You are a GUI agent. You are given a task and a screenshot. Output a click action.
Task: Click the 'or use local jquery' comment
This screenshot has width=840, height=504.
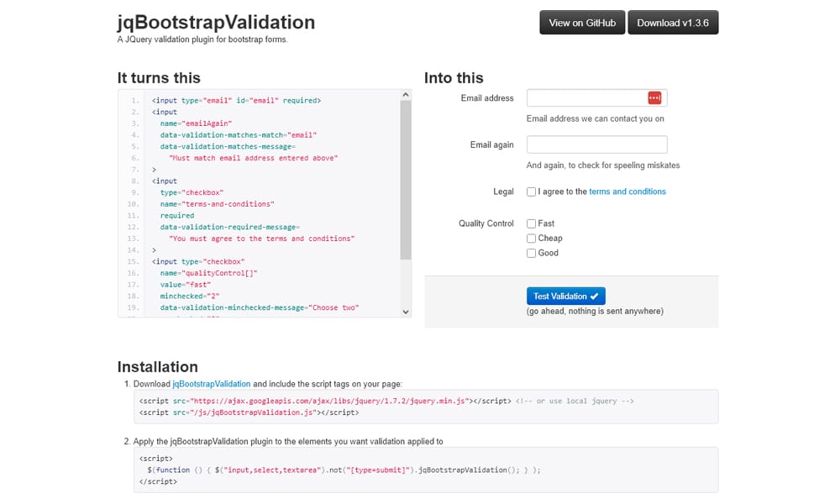575,402
